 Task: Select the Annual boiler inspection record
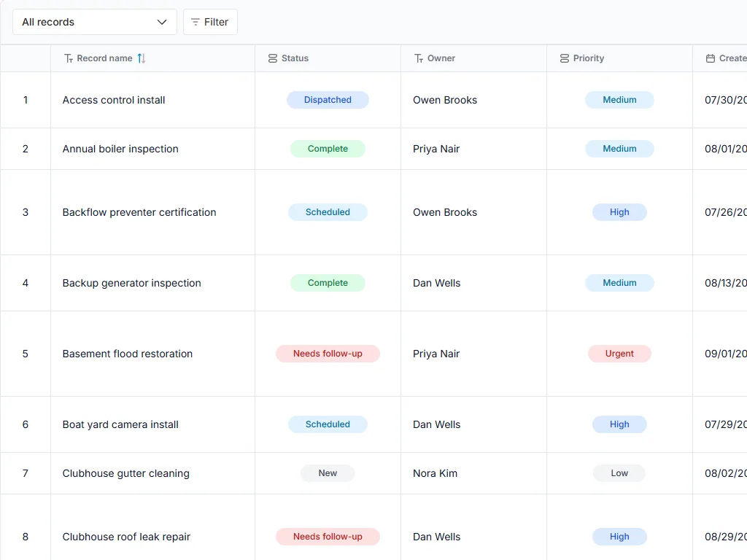(120, 149)
